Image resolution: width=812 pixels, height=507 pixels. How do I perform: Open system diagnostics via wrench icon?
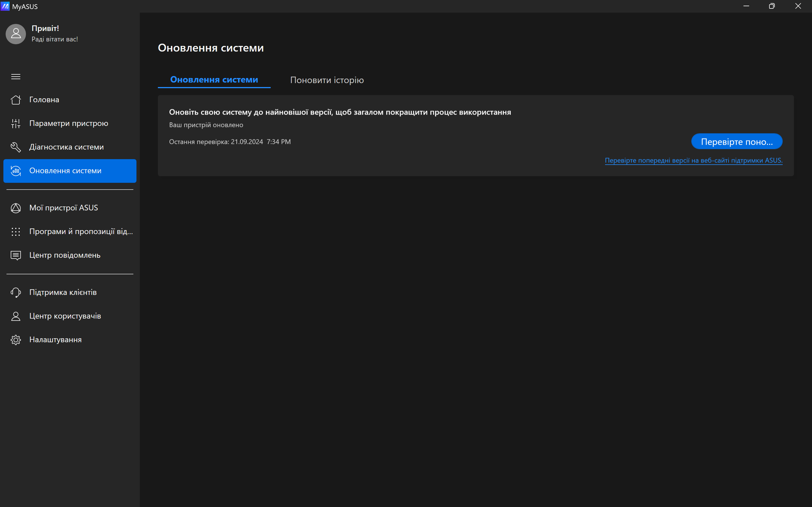point(16,147)
